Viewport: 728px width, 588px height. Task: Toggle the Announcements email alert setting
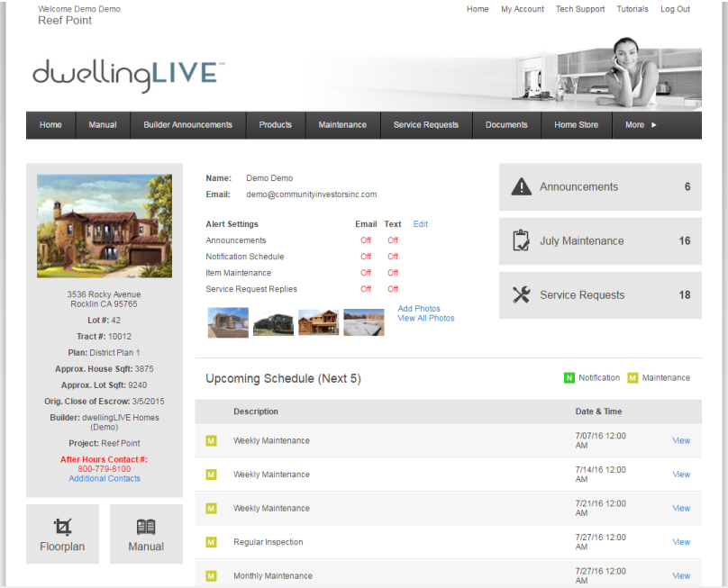point(366,240)
